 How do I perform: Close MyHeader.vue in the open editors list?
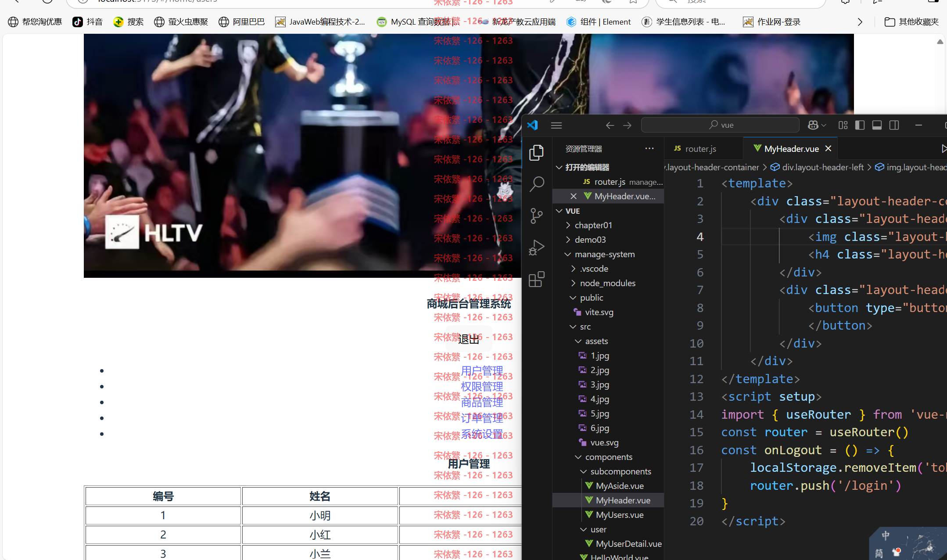[573, 196]
